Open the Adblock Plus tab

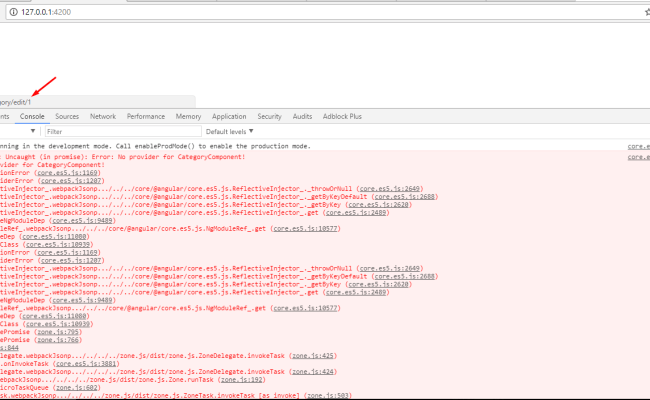point(342,116)
